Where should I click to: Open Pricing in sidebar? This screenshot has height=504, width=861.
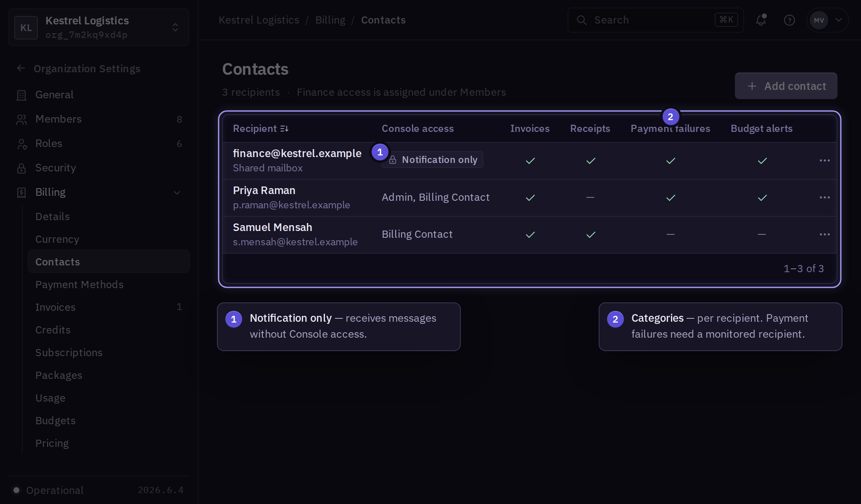[108, 443]
